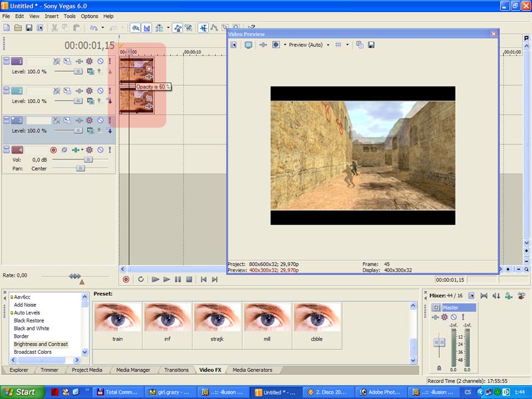
Task: Switch to the Transitions tab
Action: pos(176,370)
